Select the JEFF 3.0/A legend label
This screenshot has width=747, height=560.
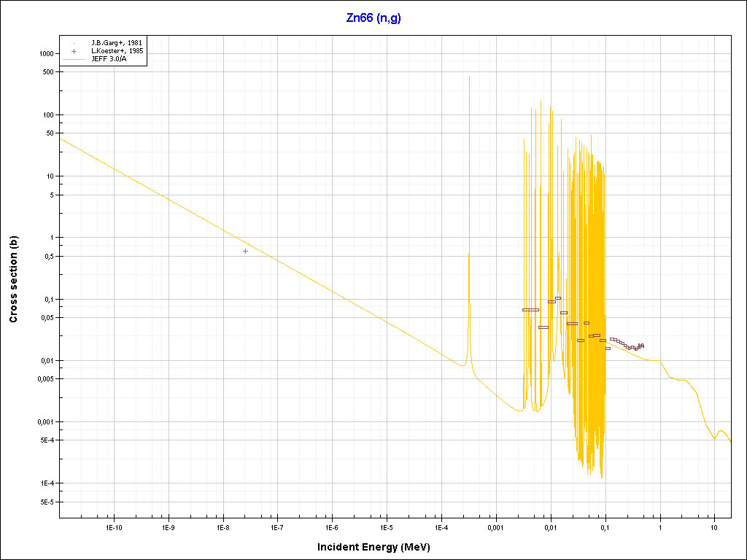click(109, 59)
